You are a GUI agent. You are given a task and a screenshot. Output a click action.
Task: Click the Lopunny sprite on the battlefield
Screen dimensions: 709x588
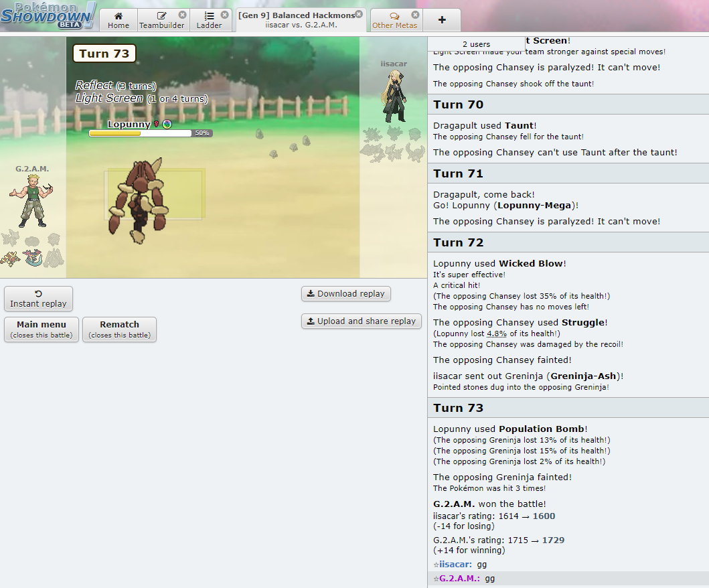click(139, 200)
